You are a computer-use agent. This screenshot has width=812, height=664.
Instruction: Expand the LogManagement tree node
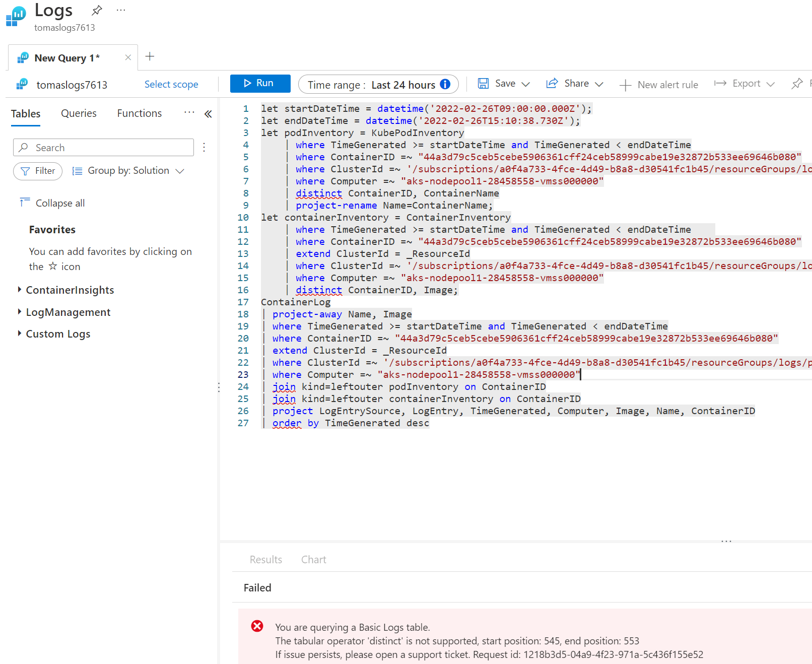(20, 312)
